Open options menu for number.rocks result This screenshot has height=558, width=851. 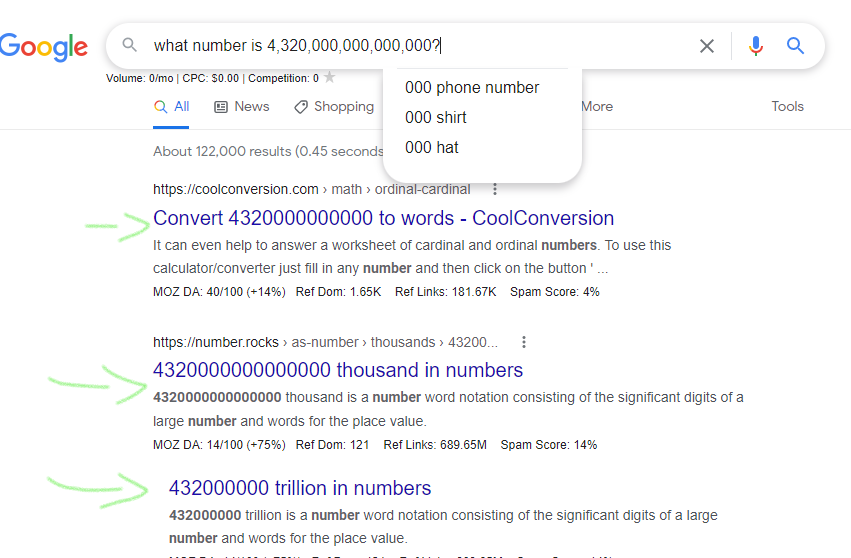pos(524,342)
